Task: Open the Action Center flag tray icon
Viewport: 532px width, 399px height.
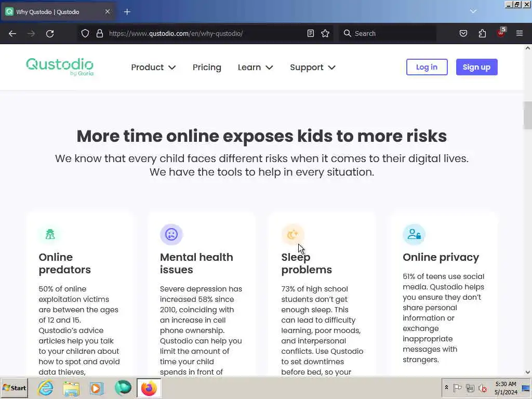Action: pyautogui.click(x=457, y=388)
